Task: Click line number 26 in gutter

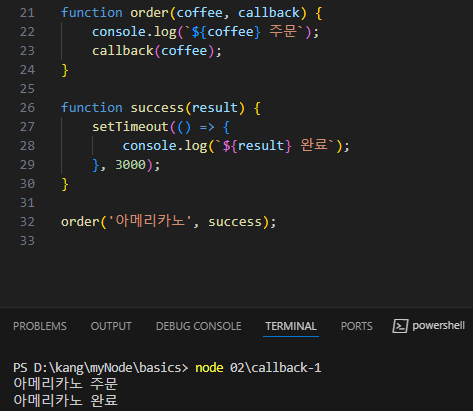Action: [27, 108]
